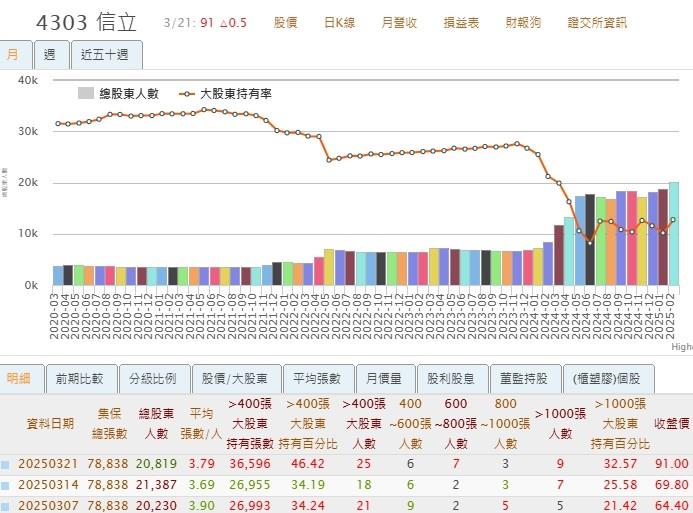Open the 損益表 link
The image size is (693, 513).
click(x=461, y=23)
